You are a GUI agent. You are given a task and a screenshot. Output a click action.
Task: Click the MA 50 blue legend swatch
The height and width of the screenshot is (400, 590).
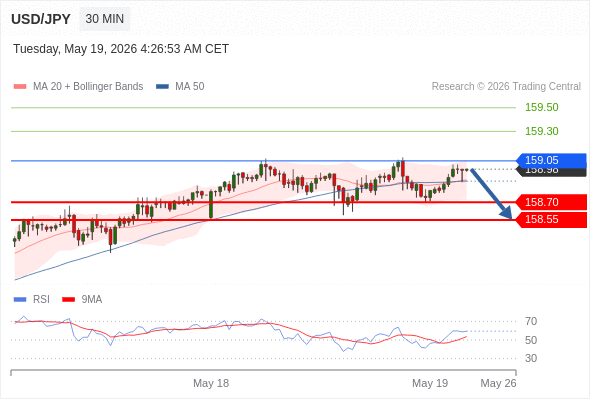tap(162, 87)
